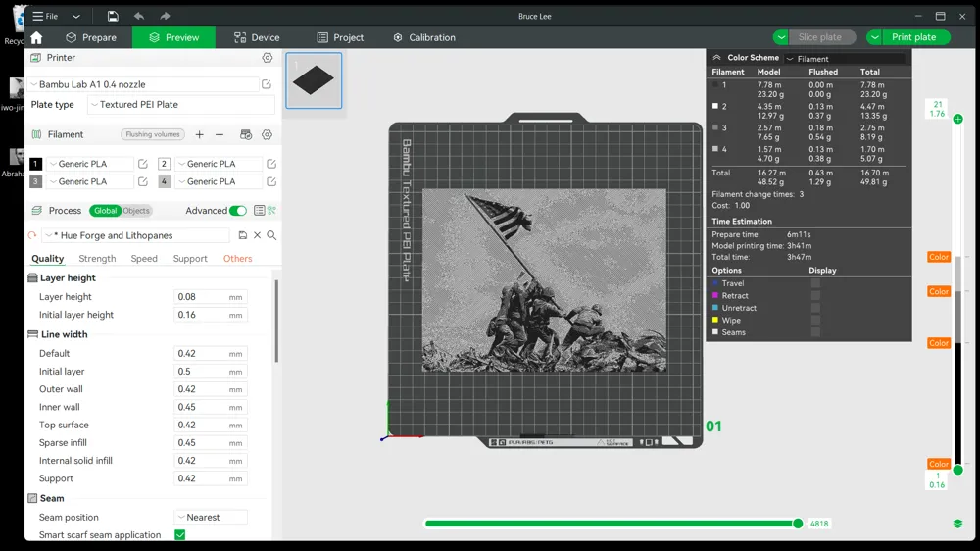980x551 pixels.
Task: Open the Speed settings tab
Action: pos(144,258)
